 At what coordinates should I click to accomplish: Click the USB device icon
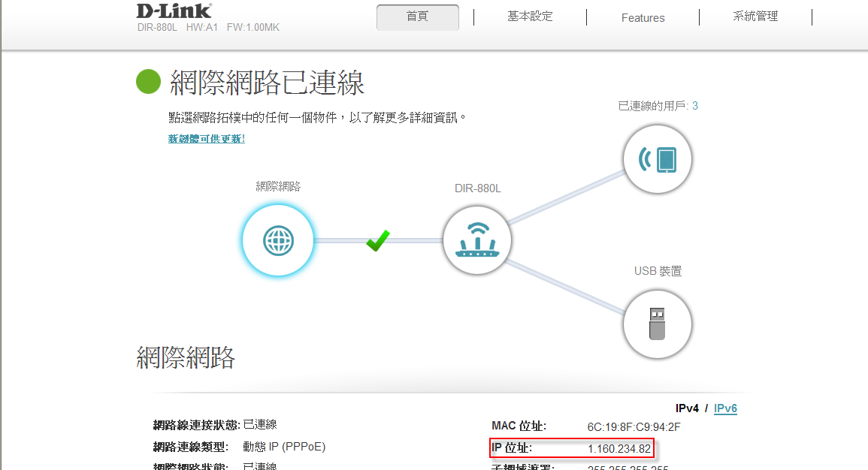coord(658,325)
